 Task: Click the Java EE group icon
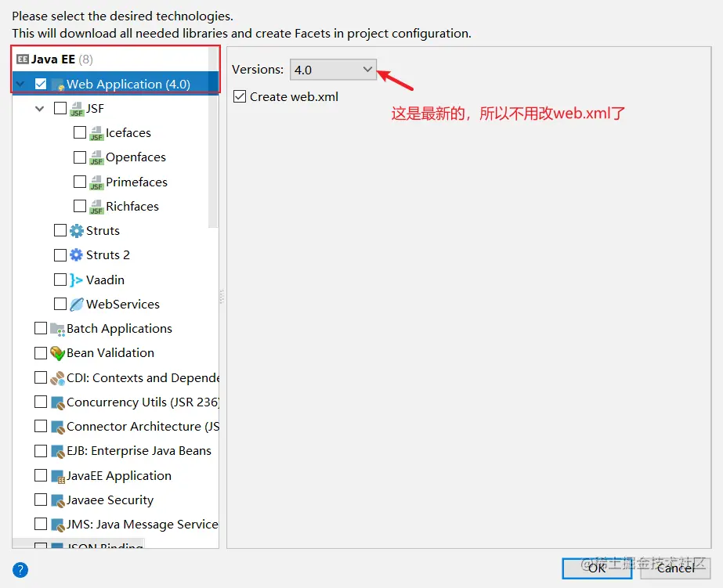pos(22,59)
